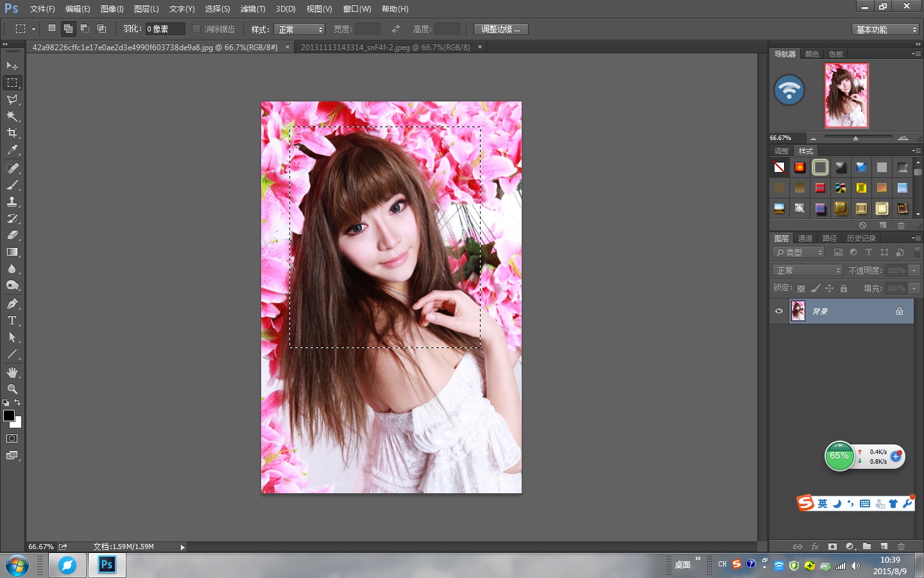This screenshot has width=924, height=578.
Task: Open the 样式 style dropdown
Action: [300, 30]
